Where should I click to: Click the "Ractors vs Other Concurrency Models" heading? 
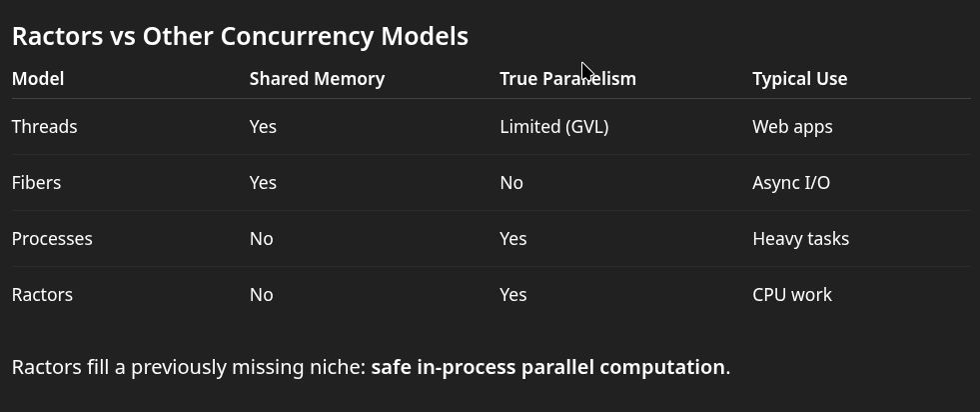pos(240,36)
